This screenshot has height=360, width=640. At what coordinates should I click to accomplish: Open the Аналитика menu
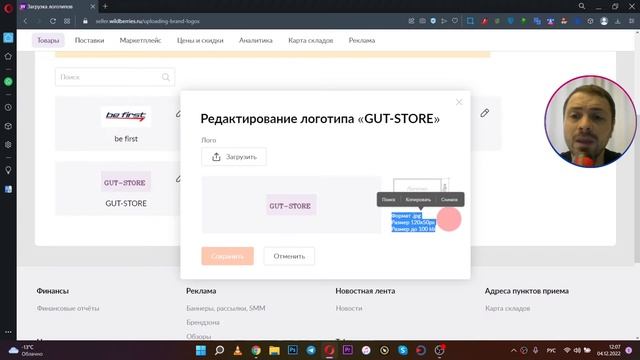(x=256, y=40)
